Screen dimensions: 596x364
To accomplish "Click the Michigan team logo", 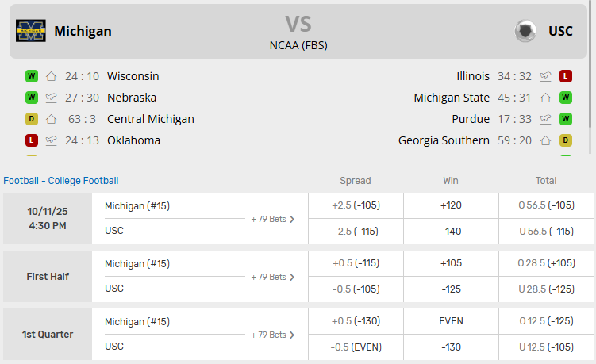I will (31, 31).
